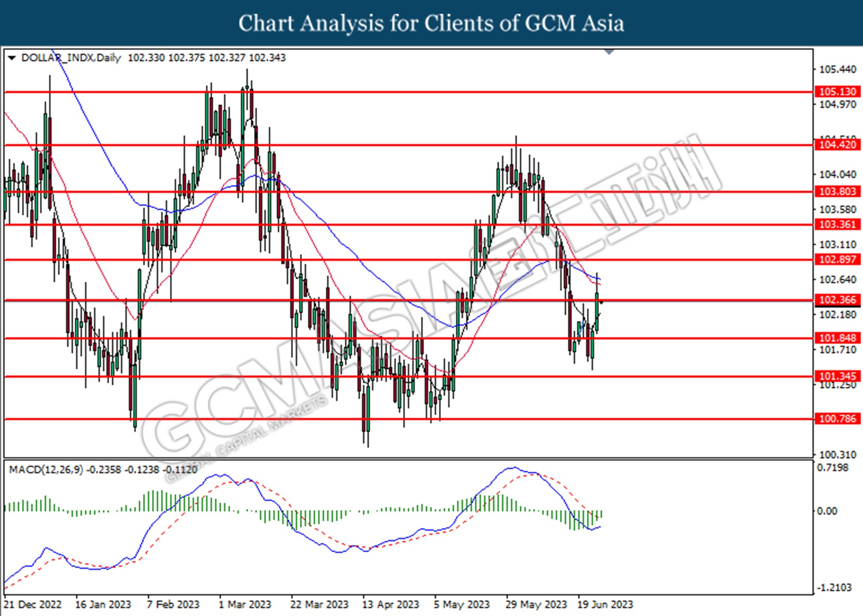
Task: Click the red 101.848 price level label
Action: (x=837, y=338)
